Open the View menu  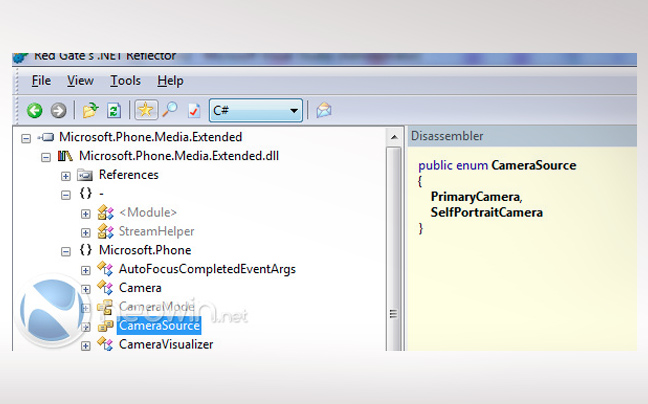click(80, 80)
